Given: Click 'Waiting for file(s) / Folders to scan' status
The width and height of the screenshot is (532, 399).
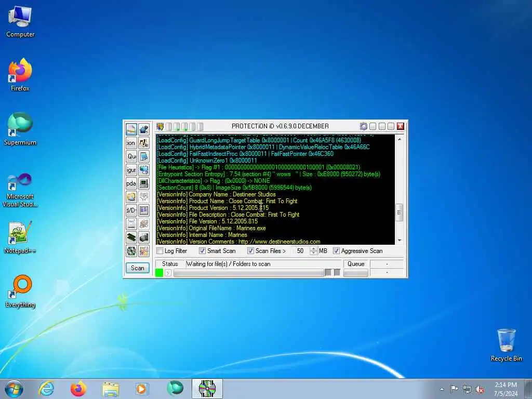Looking at the screenshot, I should pos(229,264).
